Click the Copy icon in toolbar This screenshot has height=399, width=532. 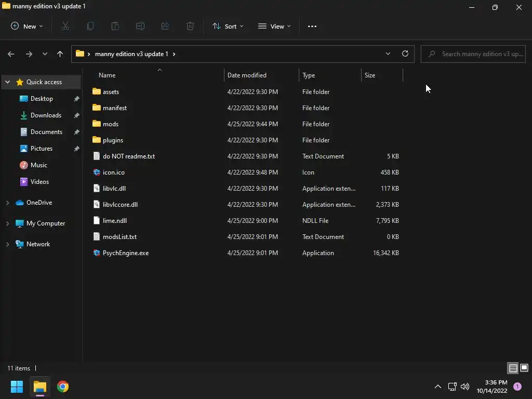pyautogui.click(x=90, y=26)
